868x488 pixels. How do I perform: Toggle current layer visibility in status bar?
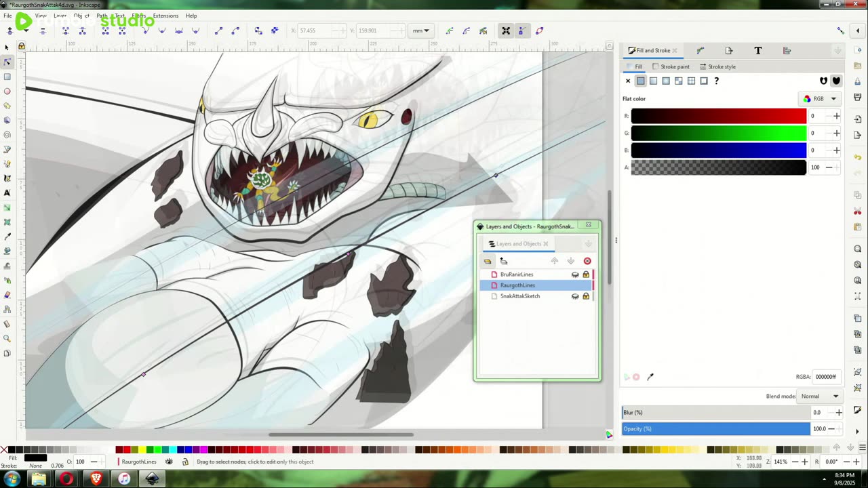[x=169, y=462]
